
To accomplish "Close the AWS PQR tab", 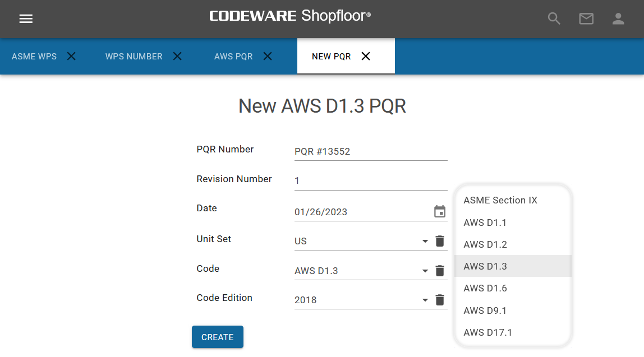I will [x=268, y=56].
